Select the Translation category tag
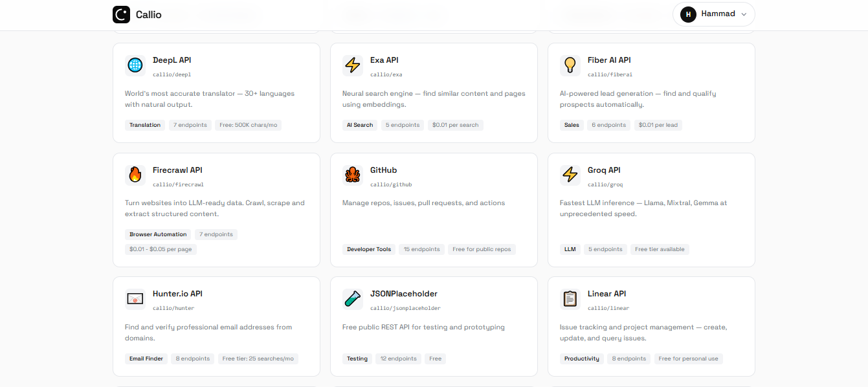The width and height of the screenshot is (868, 387). click(x=144, y=125)
